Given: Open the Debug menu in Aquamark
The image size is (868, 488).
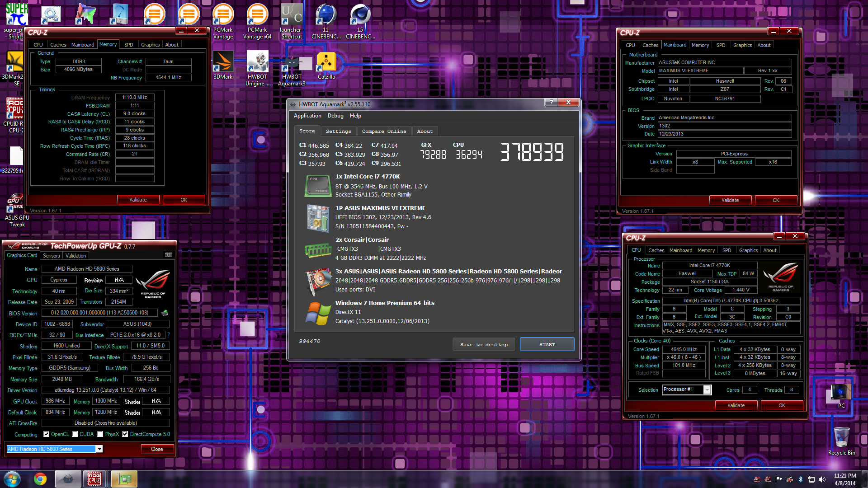Looking at the screenshot, I should [335, 116].
